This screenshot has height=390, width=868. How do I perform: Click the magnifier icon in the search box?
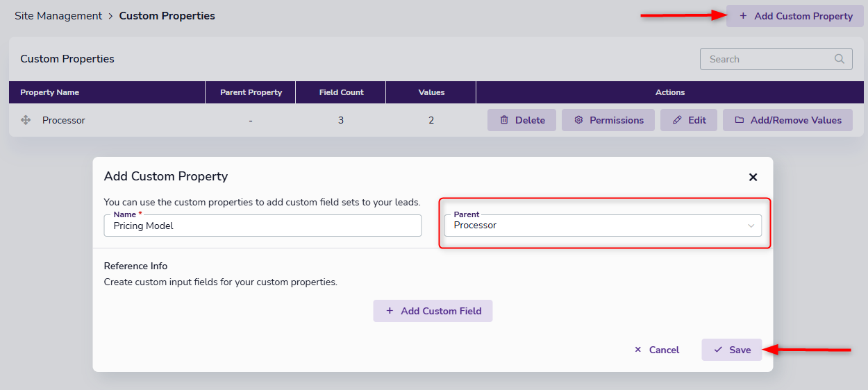coord(840,59)
